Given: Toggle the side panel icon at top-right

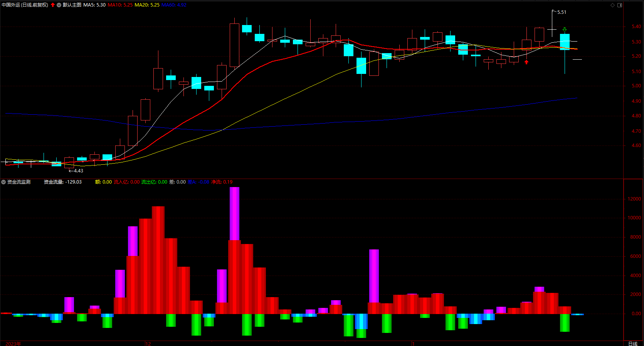Looking at the screenshot, I should tap(620, 5).
